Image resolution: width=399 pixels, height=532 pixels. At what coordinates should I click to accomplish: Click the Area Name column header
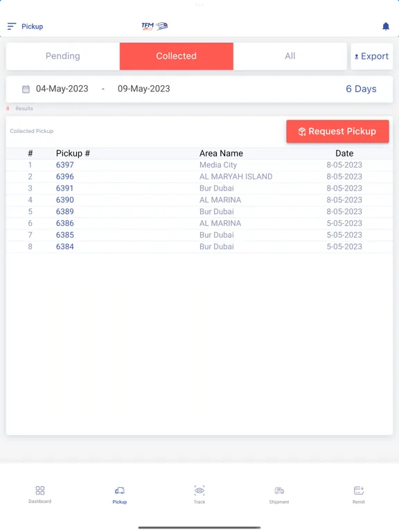pyautogui.click(x=221, y=153)
